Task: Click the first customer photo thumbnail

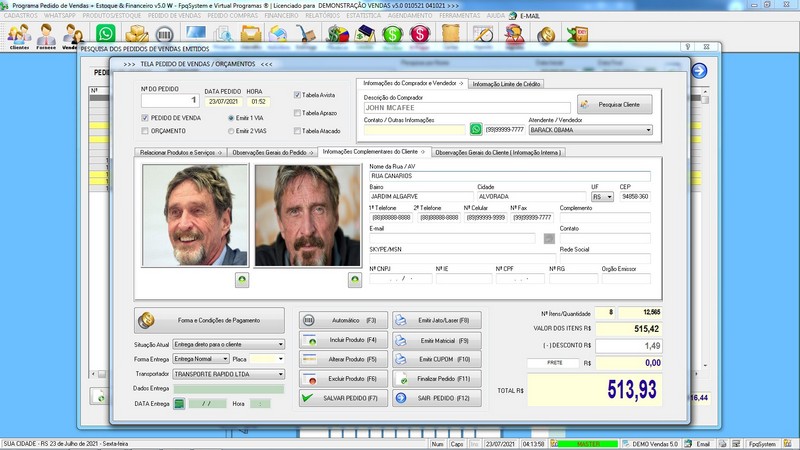Action: point(195,215)
